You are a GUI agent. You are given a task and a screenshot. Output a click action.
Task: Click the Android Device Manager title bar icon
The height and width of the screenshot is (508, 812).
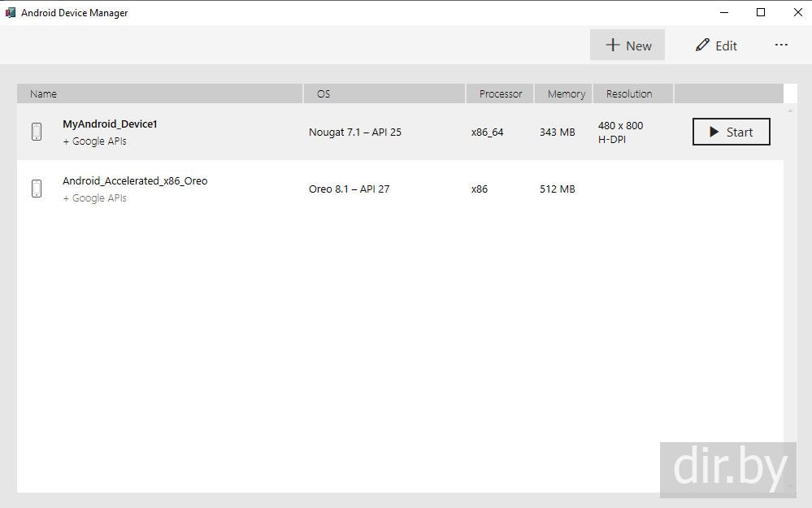[x=11, y=12]
